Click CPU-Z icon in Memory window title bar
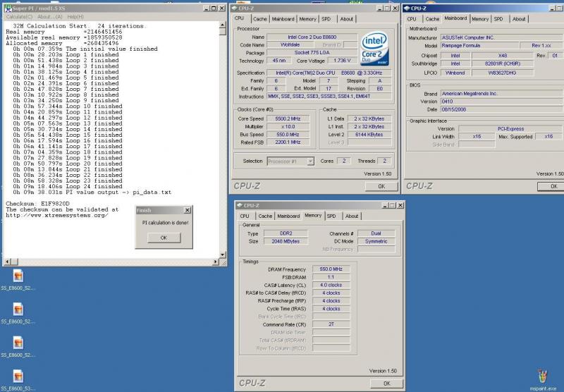Image resolution: width=564 pixels, height=392 pixels. pyautogui.click(x=239, y=205)
